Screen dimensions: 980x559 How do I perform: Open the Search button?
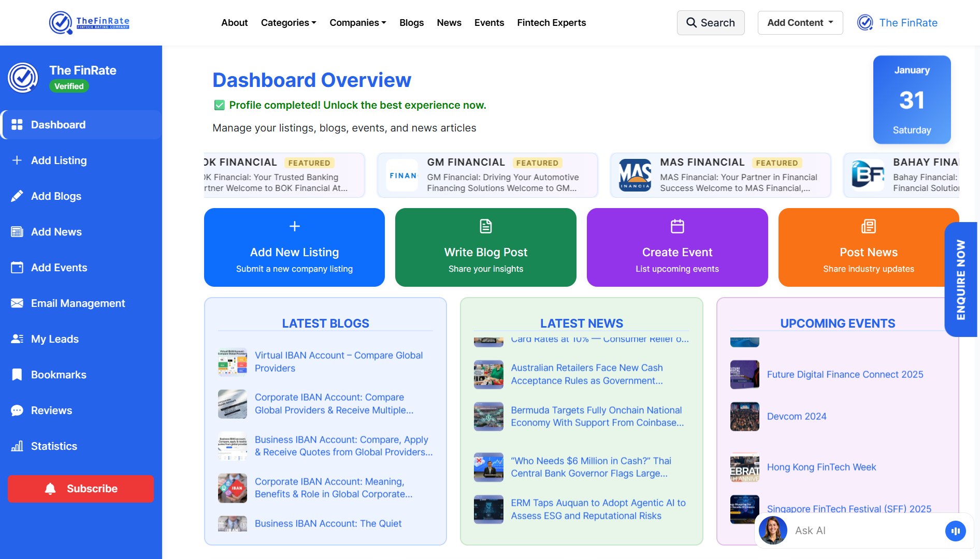click(x=710, y=23)
